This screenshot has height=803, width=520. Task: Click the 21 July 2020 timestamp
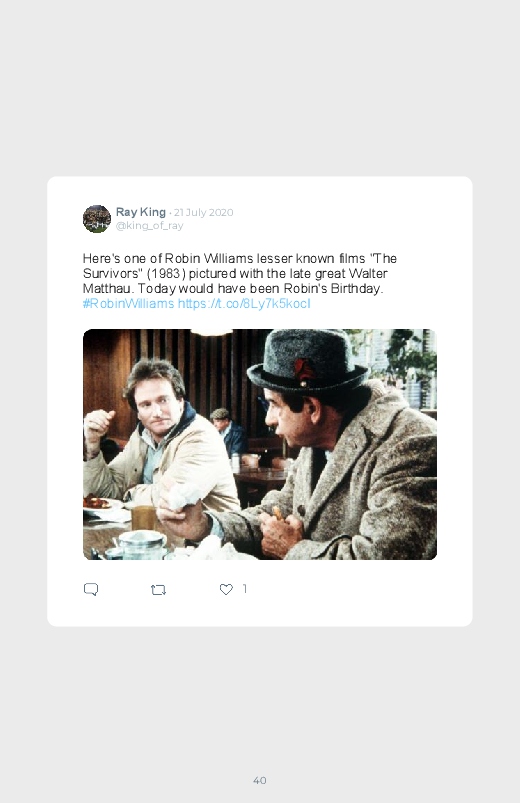click(203, 213)
